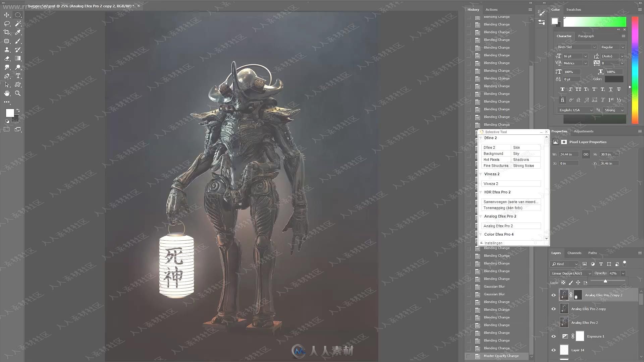The width and height of the screenshot is (644, 362).
Task: Hide the Exposure 1 adjustment layer
Action: click(554, 337)
